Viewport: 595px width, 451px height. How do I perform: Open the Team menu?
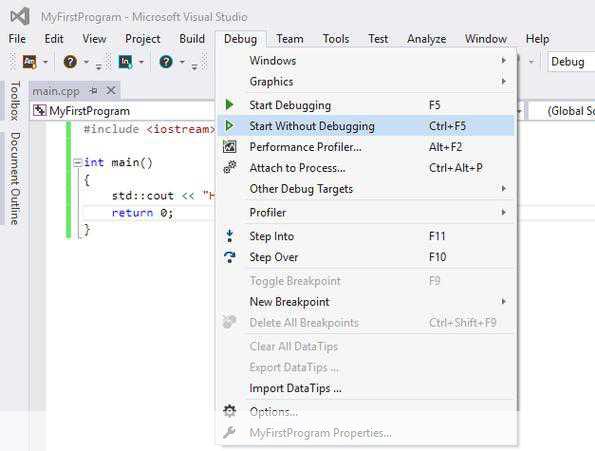[290, 39]
